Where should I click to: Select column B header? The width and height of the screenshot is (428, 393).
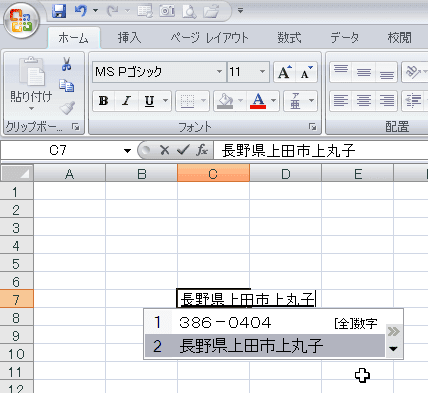142,173
